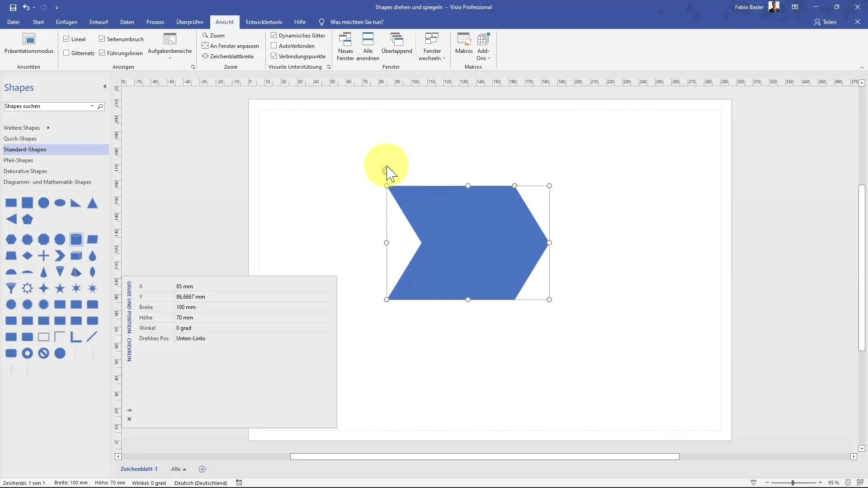The image size is (868, 488).
Task: Select the right triangle shape
Action: click(76, 203)
